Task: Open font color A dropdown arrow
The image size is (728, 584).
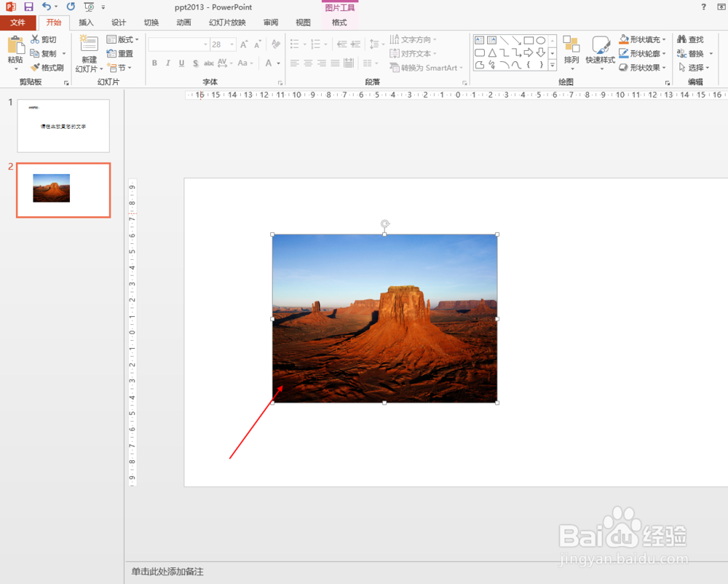Action: 279,63
